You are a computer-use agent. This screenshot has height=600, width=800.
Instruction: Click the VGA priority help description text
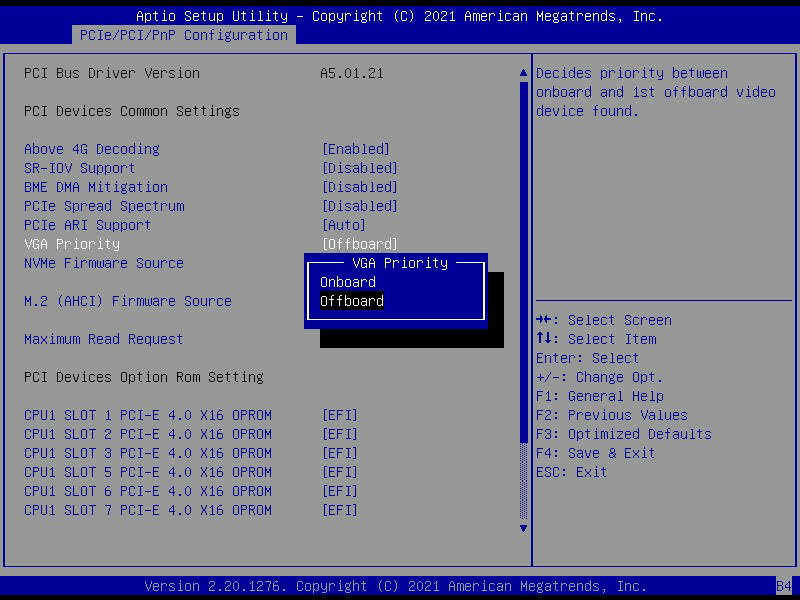coord(656,92)
